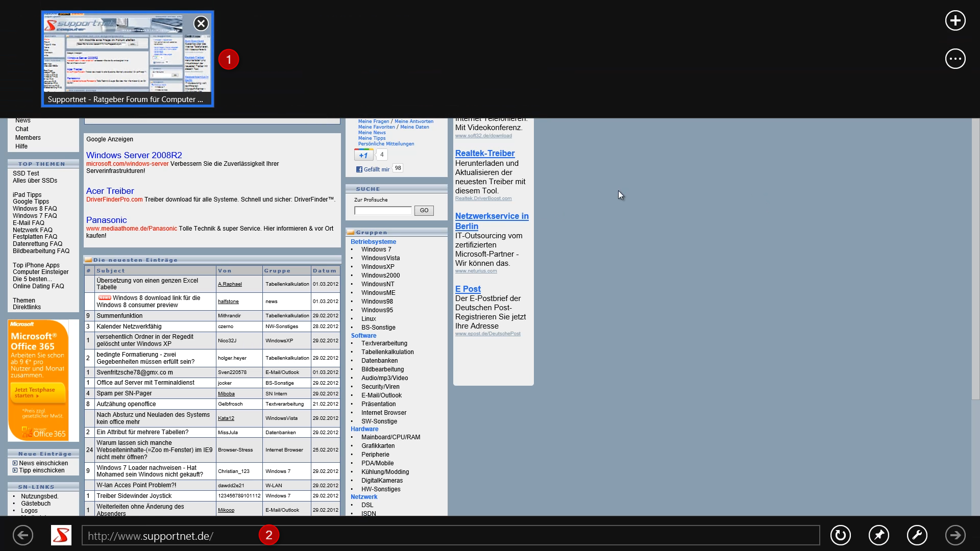The image size is (980, 551).
Task: Open the Netzwerk group heading
Action: (364, 497)
